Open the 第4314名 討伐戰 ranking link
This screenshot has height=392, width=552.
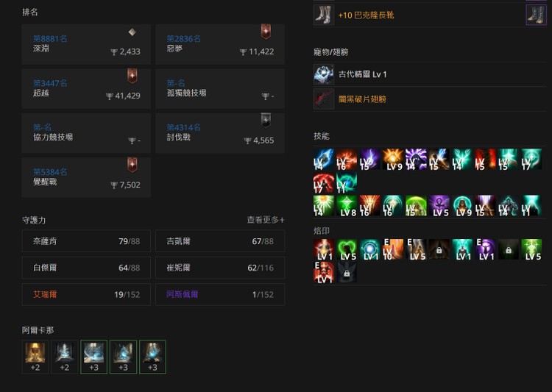pos(183,127)
